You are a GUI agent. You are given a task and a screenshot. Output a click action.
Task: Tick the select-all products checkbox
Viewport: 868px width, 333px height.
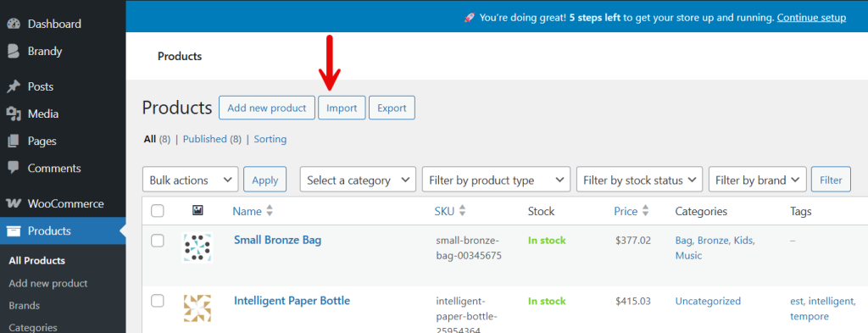pos(158,211)
